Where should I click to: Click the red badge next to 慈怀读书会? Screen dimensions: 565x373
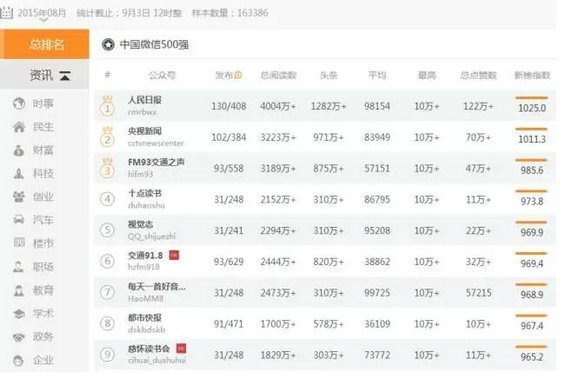tap(181, 348)
